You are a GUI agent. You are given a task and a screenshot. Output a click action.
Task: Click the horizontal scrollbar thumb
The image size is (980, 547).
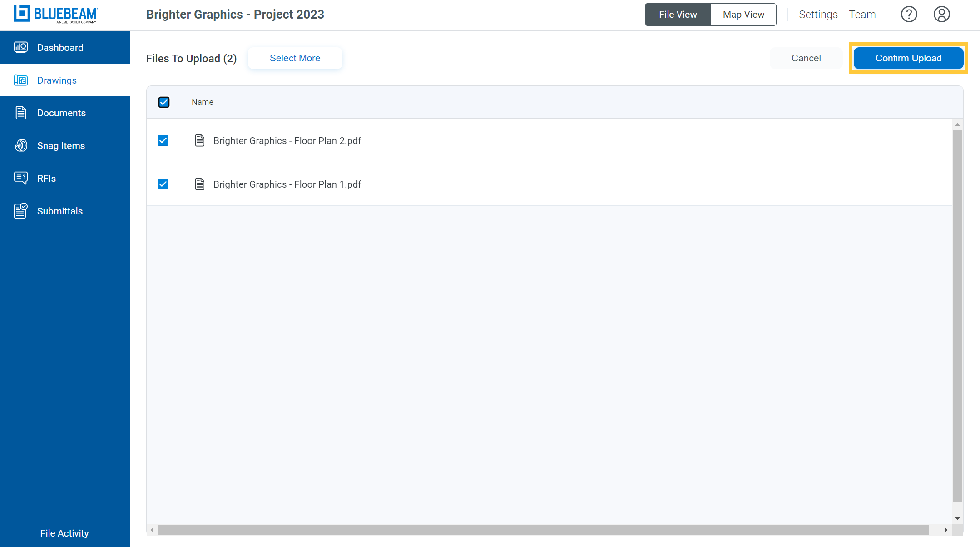[x=543, y=530]
